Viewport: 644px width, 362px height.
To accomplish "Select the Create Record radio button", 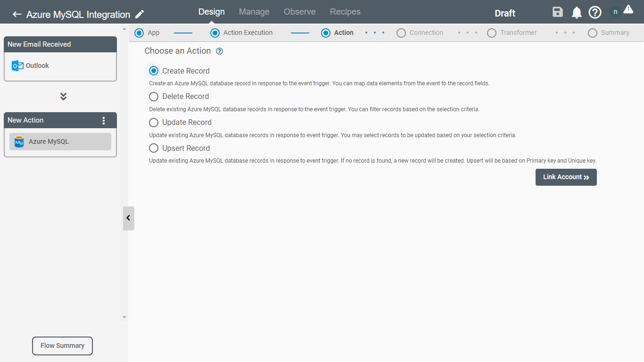I will click(x=154, y=71).
